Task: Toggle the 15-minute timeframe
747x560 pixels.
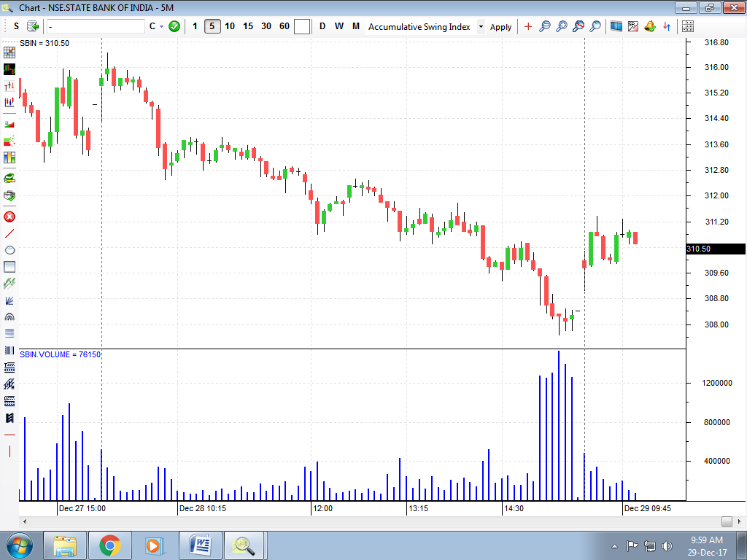Action: point(248,26)
